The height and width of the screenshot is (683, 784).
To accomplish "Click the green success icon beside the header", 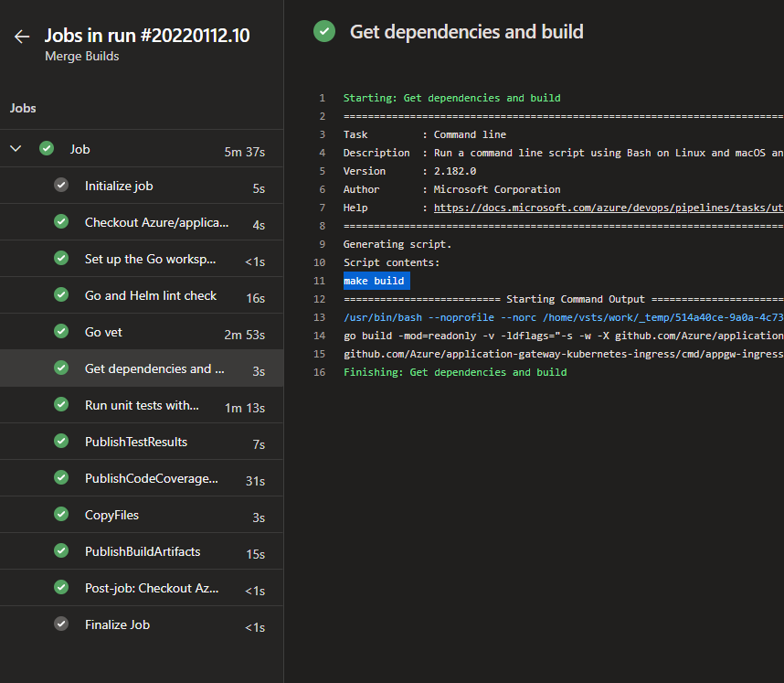I will point(324,31).
